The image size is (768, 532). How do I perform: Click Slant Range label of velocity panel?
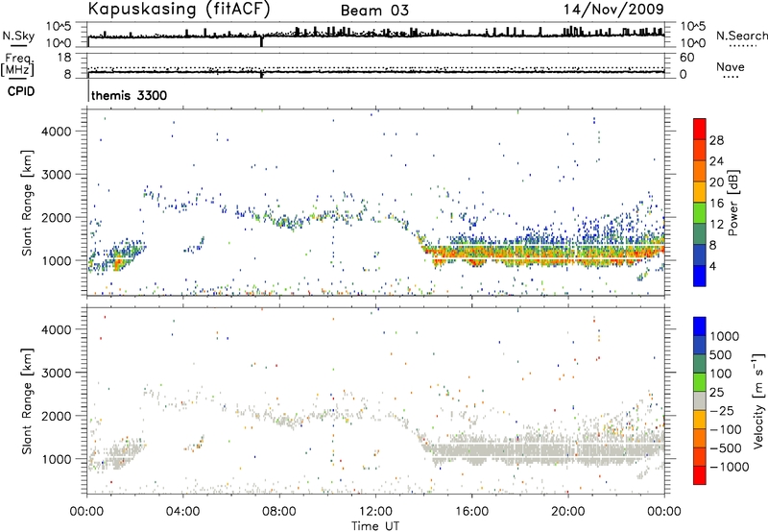27,401
